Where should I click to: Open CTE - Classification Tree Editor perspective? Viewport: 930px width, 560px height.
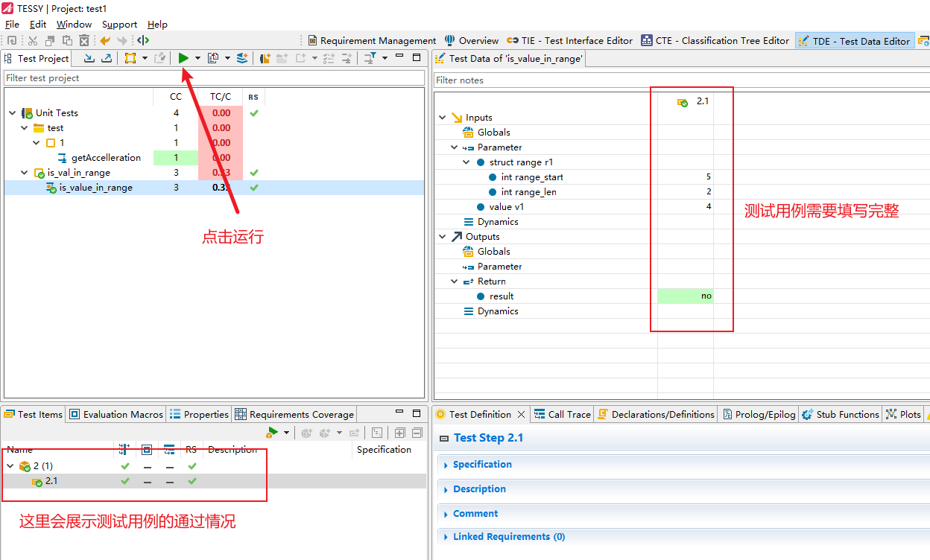[x=715, y=41]
